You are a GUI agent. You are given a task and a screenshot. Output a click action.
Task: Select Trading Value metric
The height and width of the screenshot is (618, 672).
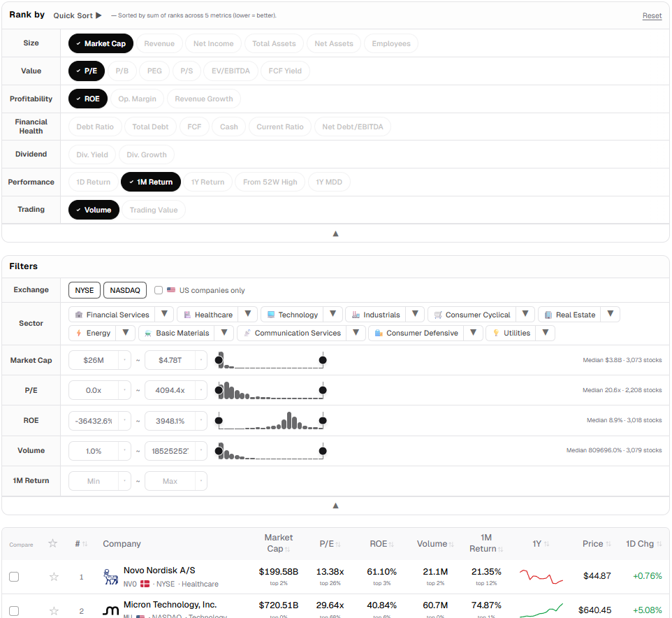(154, 210)
